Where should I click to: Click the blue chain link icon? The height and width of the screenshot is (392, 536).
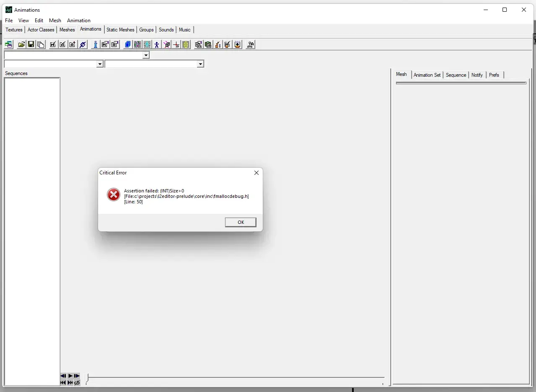point(83,44)
